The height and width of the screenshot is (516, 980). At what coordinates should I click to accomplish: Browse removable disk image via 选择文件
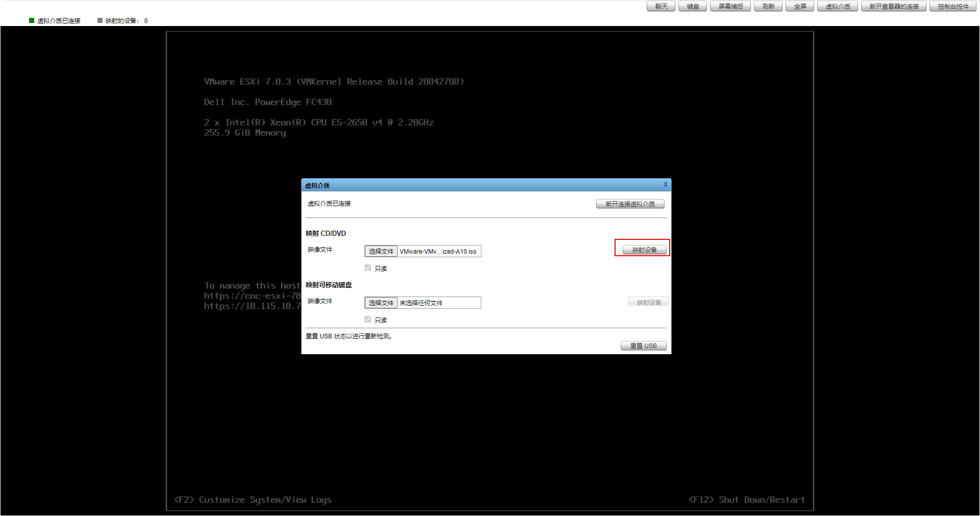click(381, 302)
